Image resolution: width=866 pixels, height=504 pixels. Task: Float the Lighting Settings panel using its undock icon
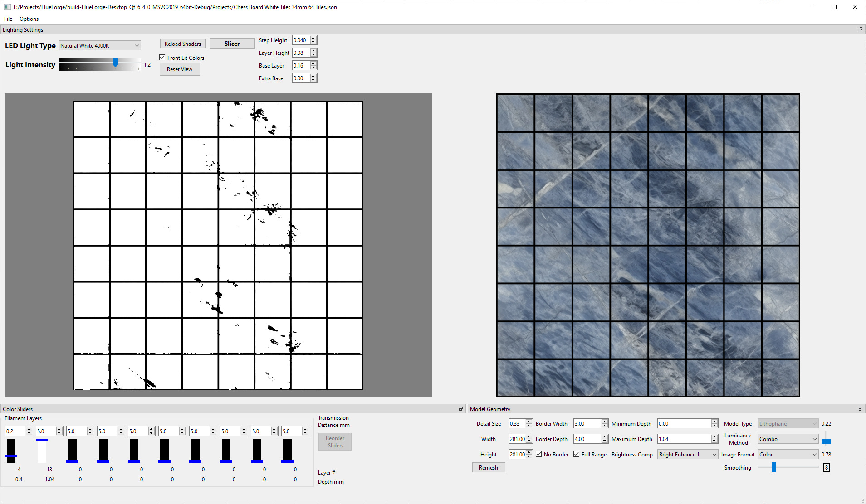coord(860,29)
